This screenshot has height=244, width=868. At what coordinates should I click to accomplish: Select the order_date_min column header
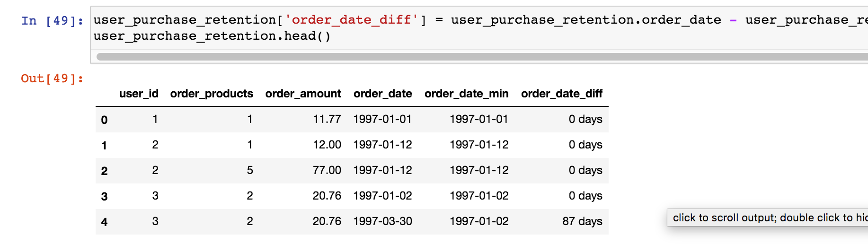pyautogui.click(x=466, y=94)
